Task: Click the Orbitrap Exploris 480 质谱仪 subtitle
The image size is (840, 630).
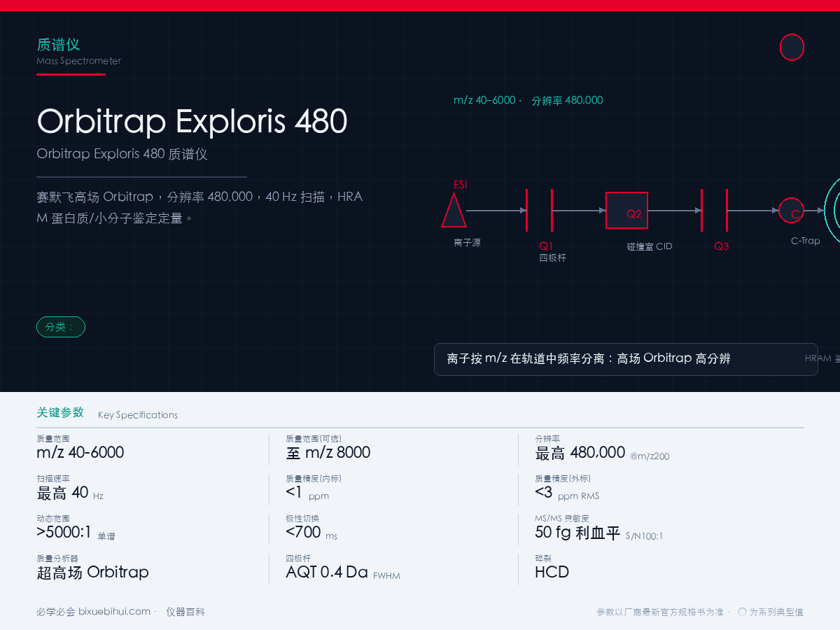Action: (122, 154)
